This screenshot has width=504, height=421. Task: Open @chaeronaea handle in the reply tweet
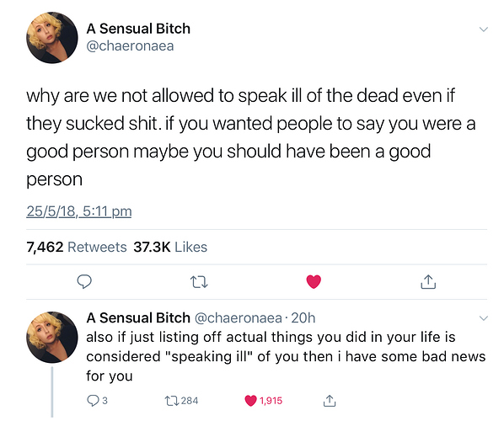(x=239, y=318)
